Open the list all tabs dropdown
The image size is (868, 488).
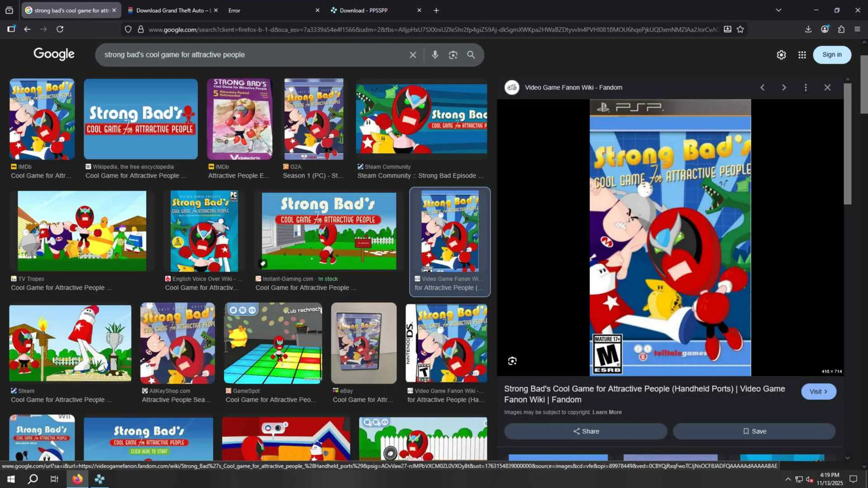pyautogui.click(x=778, y=10)
